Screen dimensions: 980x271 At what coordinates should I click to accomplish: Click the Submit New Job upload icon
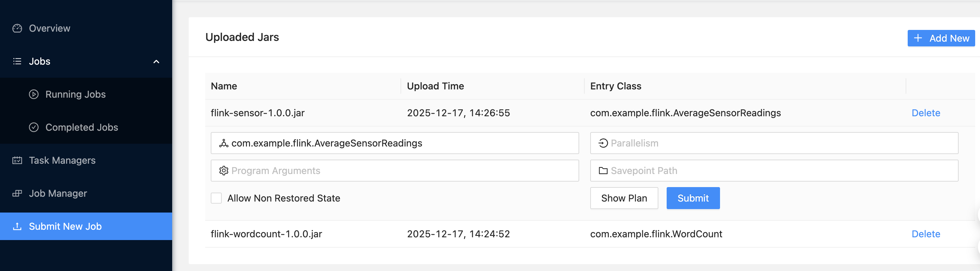click(17, 226)
